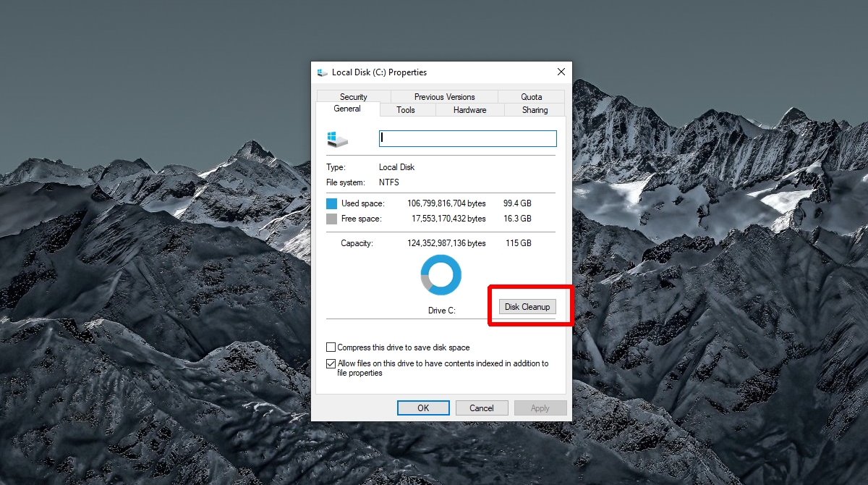This screenshot has width=868, height=485.
Task: Go to the Sharing tab
Action: click(535, 110)
